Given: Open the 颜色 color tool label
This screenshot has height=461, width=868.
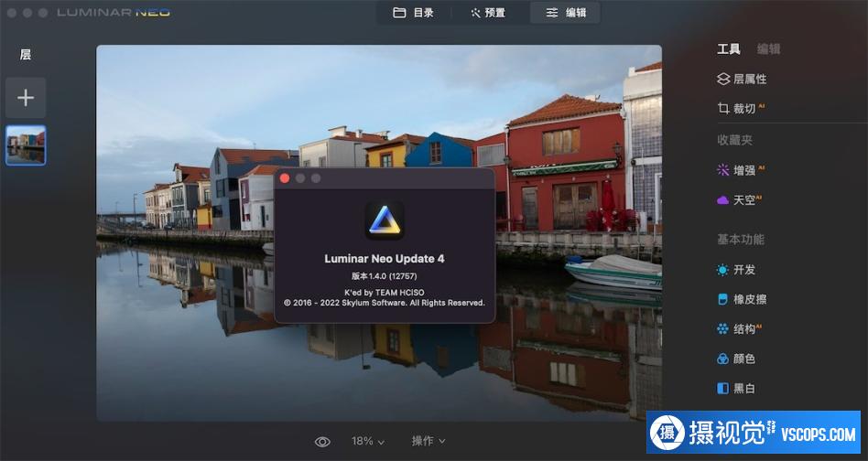Looking at the screenshot, I should (744, 359).
